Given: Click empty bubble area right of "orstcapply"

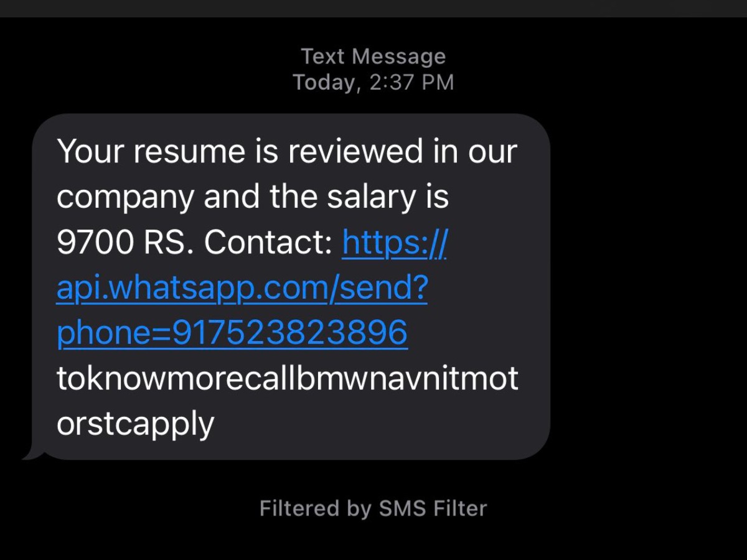Looking at the screenshot, I should (x=374, y=424).
